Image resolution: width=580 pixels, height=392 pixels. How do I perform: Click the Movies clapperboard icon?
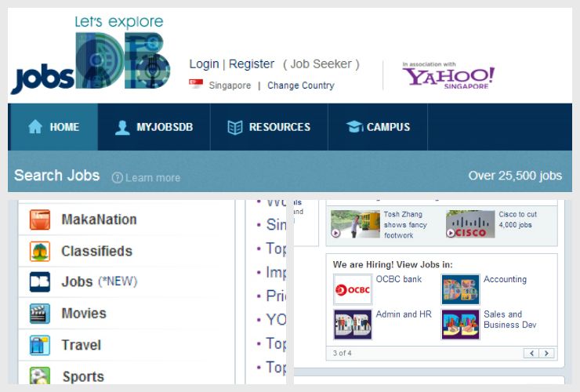click(40, 314)
